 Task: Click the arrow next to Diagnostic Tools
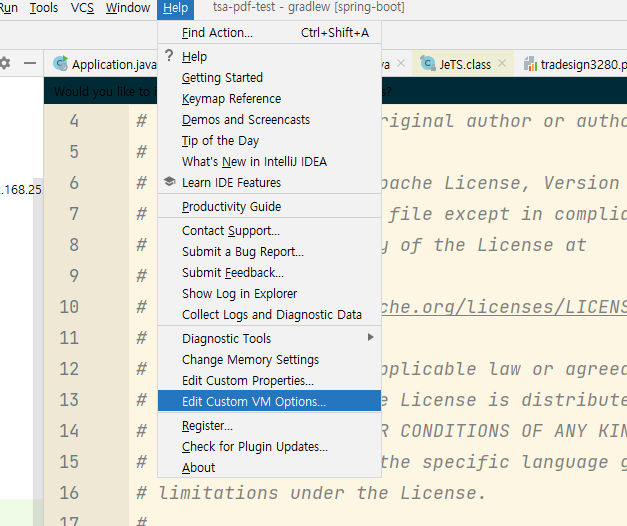(x=371, y=338)
